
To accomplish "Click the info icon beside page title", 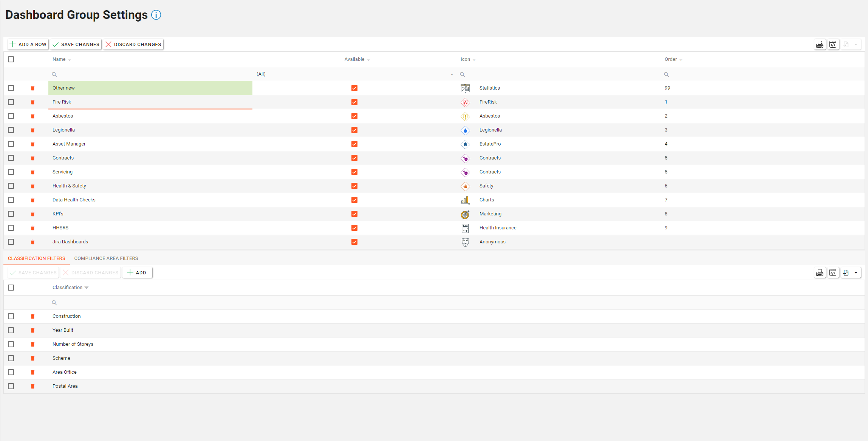I will pos(156,15).
